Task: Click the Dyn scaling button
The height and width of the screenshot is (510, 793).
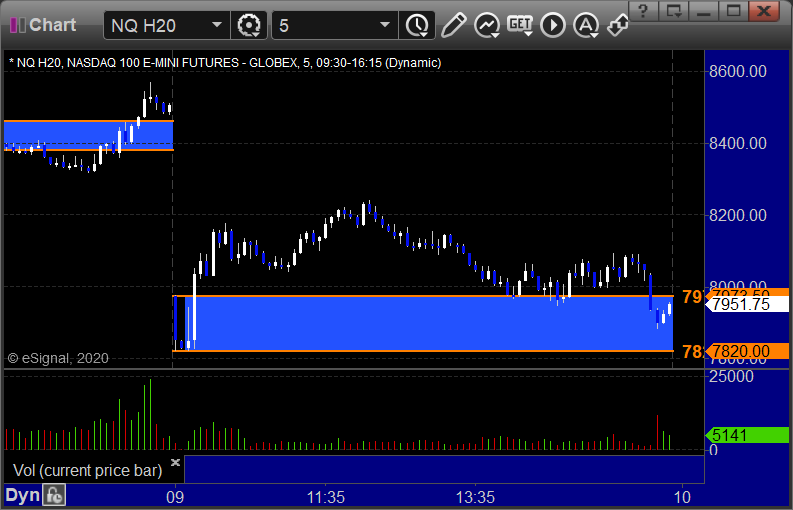Action: tap(22, 495)
